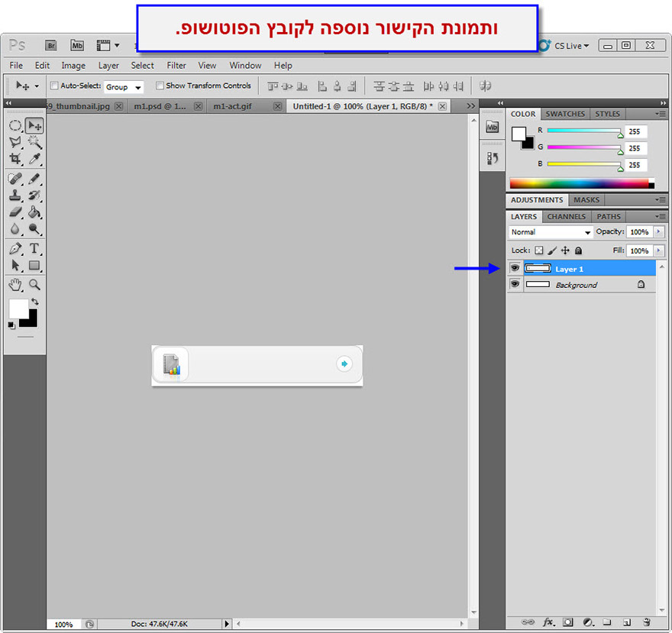Enable the Auto-Select checkbox
The height and width of the screenshot is (633, 672).
54,86
